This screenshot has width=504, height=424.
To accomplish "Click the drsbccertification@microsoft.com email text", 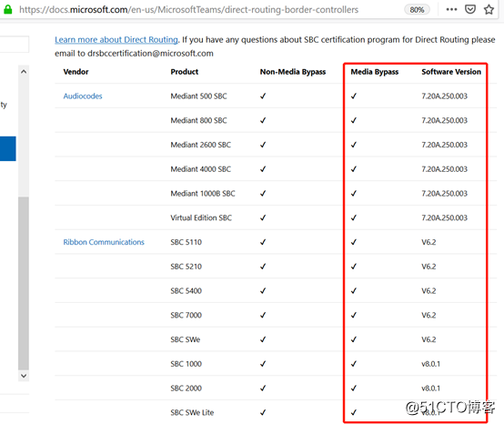I will tap(150, 54).
